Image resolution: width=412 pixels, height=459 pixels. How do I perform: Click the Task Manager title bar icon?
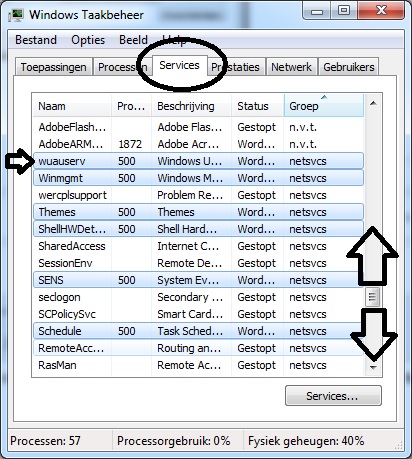pos(16,15)
